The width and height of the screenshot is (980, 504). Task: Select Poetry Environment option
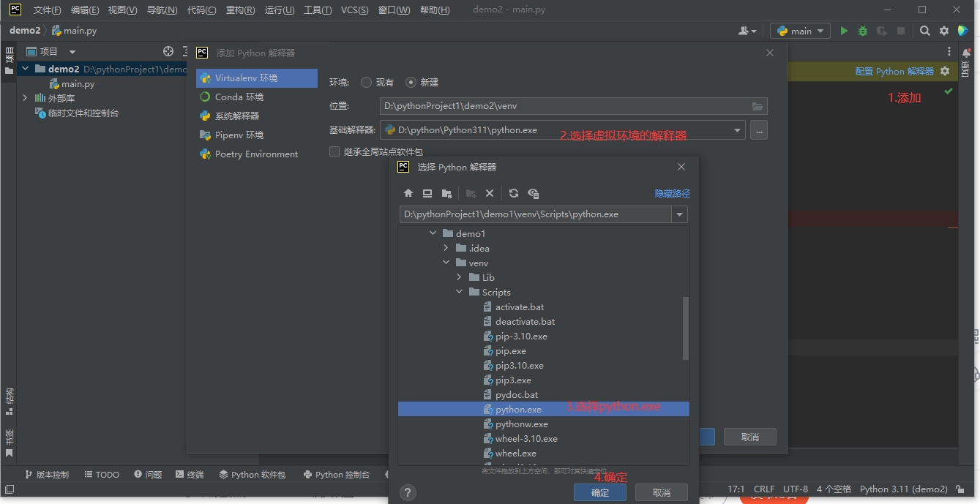[x=256, y=154]
